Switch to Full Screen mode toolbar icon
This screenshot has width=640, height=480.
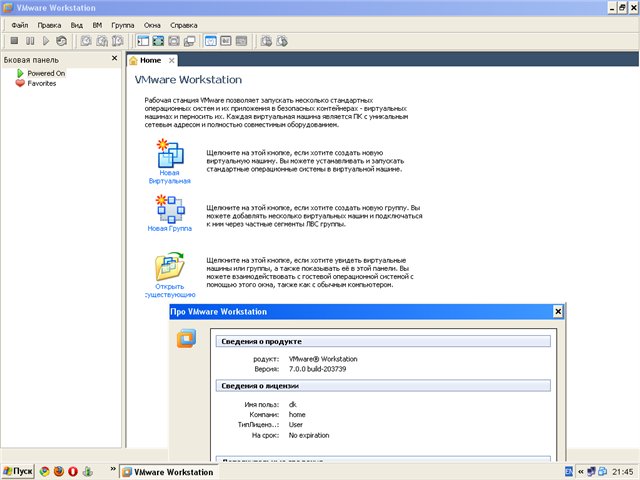point(158,41)
